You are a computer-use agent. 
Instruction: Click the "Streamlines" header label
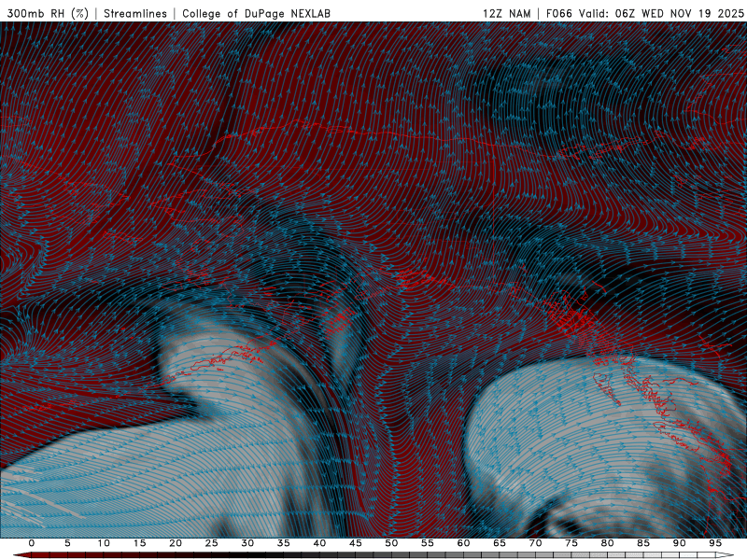[135, 13]
